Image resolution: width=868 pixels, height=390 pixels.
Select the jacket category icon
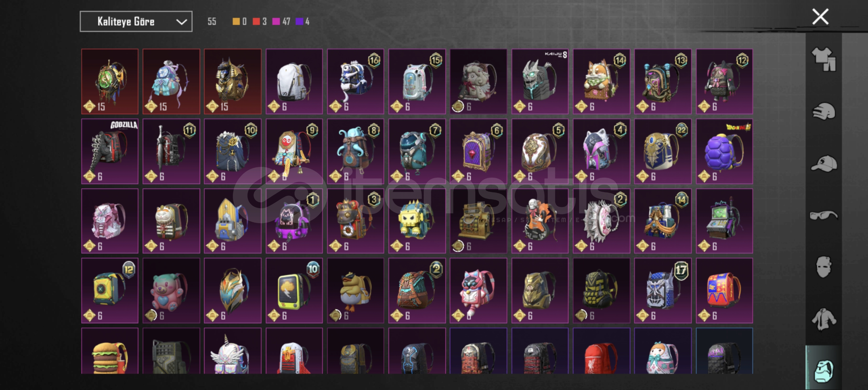(824, 319)
